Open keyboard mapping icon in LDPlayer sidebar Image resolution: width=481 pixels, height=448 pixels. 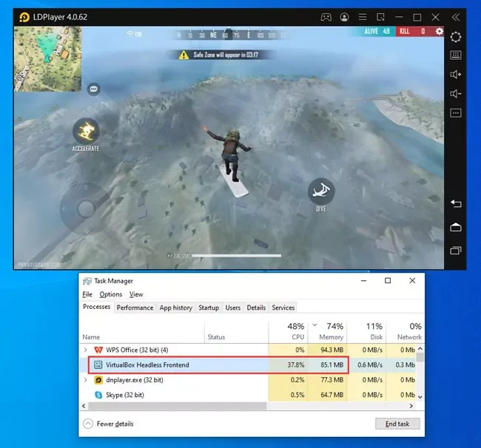[x=456, y=55]
